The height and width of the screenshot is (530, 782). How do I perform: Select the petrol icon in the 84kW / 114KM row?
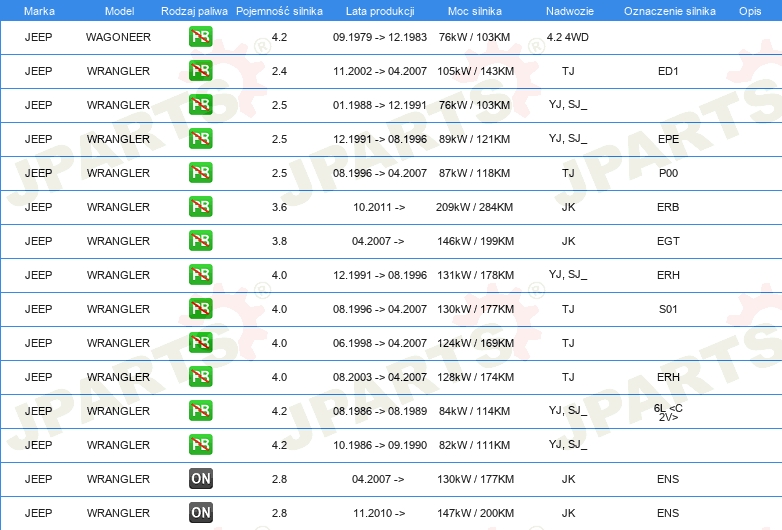[x=200, y=411]
